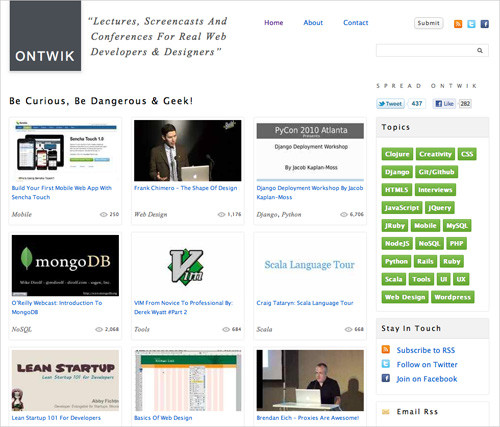Open the About page

point(313,23)
